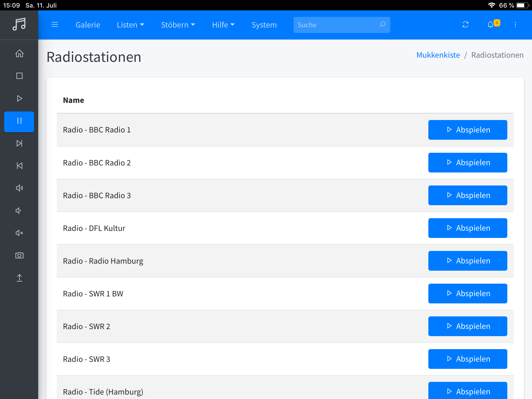Image resolution: width=532 pixels, height=399 pixels.
Task: Open the Galerie menu item
Action: point(88,25)
